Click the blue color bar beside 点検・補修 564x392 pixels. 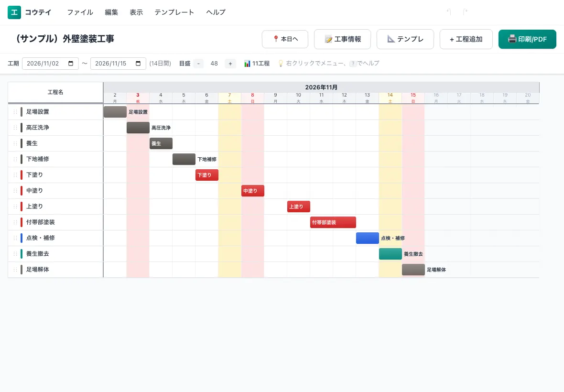coord(22,238)
